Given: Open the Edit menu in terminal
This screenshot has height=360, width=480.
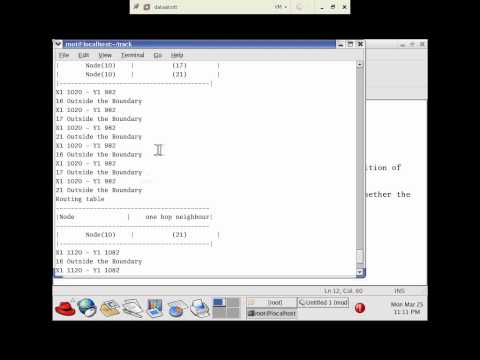Looking at the screenshot, I should [x=83, y=55].
